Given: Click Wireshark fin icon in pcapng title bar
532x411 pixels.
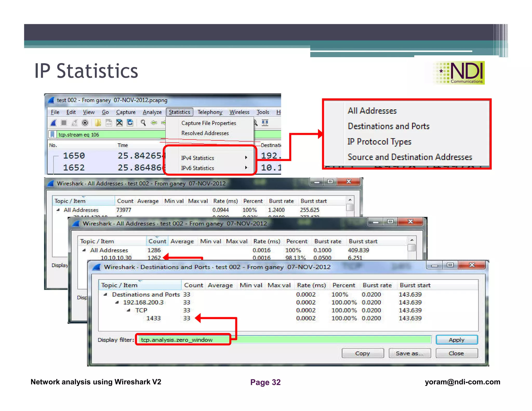Looking at the screenshot, I should (51, 100).
